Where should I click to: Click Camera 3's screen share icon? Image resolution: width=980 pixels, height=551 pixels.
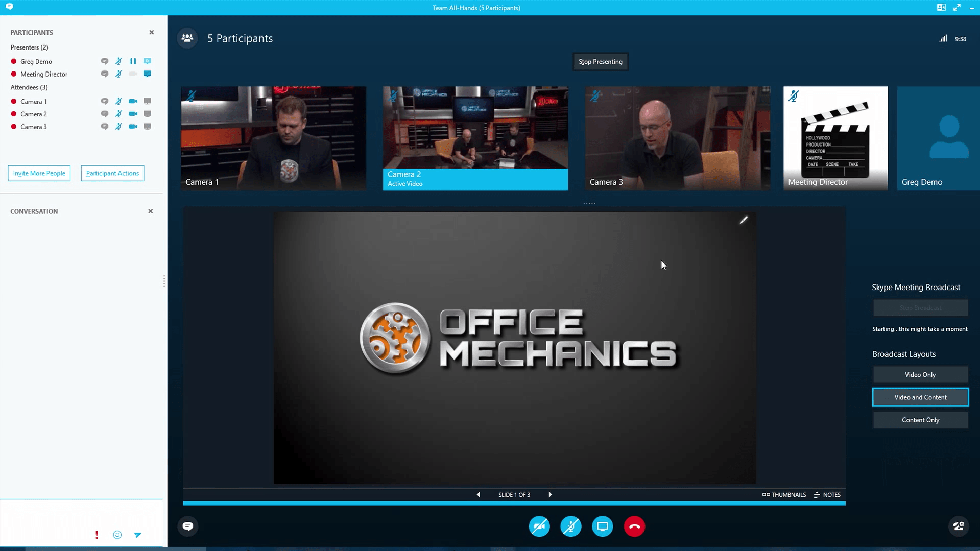point(147,127)
